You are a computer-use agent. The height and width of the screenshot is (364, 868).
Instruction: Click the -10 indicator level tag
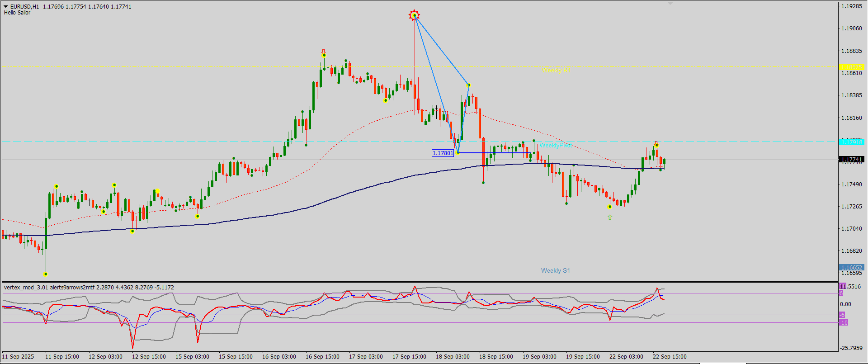pos(844,322)
